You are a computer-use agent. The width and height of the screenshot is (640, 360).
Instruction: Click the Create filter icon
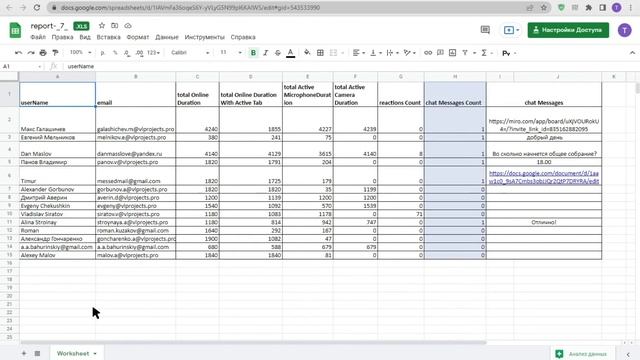coord(465,53)
